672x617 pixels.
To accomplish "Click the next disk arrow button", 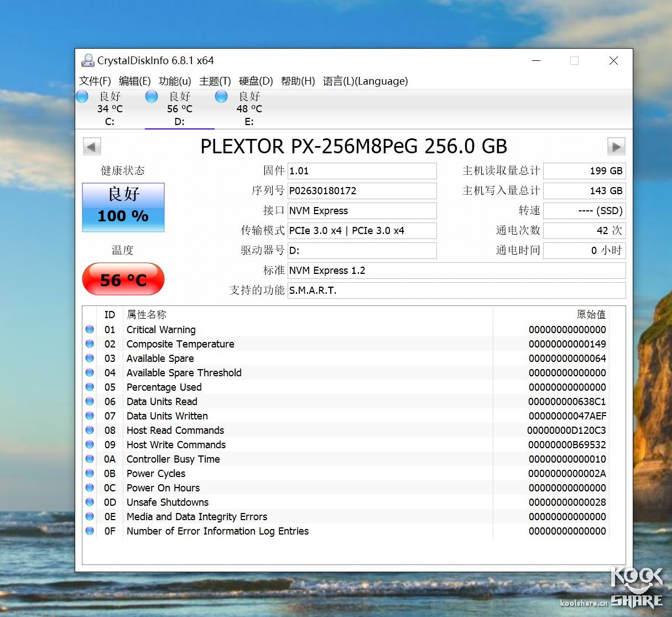I will [616, 146].
